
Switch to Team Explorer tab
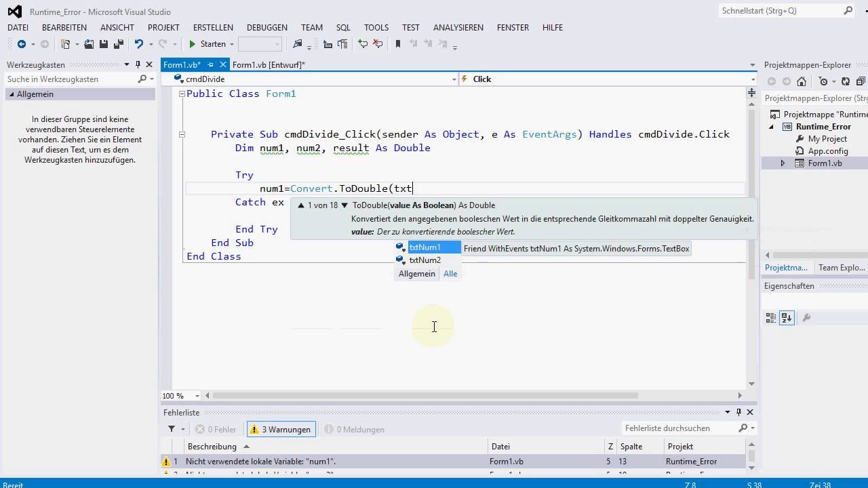click(x=842, y=268)
